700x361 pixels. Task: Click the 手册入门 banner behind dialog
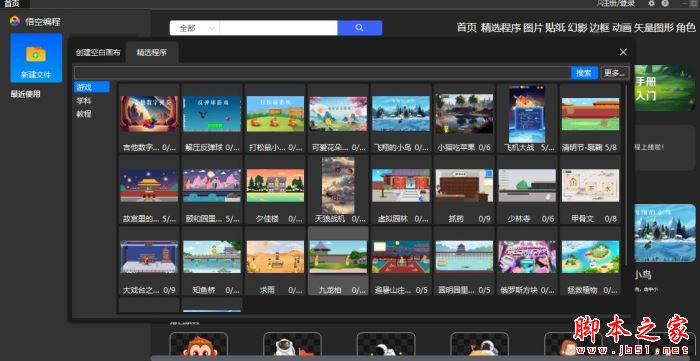[x=665, y=88]
